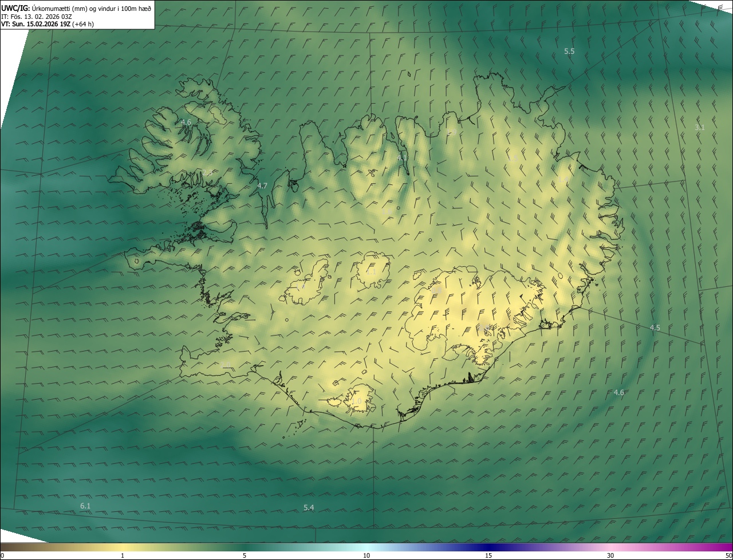Viewport: 733px width, 560px height.
Task: Click the 30 tick on the colour scale
Action: click(x=610, y=555)
